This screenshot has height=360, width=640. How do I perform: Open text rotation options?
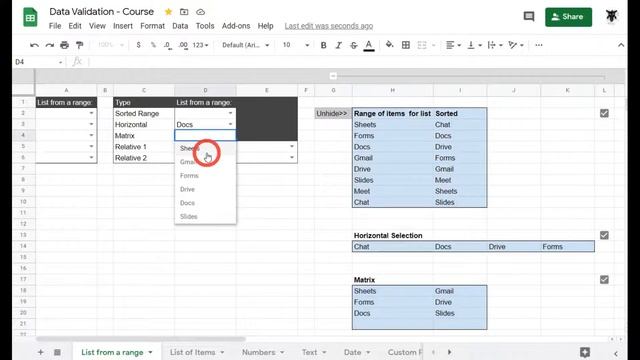click(x=516, y=45)
